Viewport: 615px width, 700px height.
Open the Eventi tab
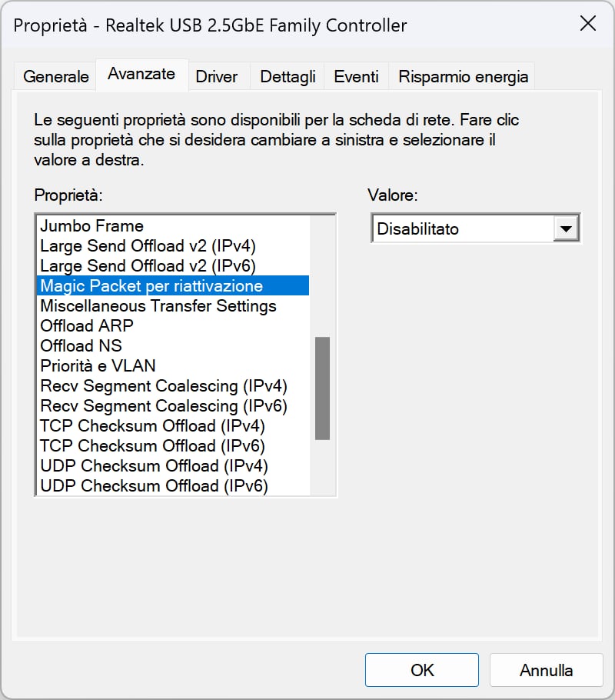[x=356, y=77]
